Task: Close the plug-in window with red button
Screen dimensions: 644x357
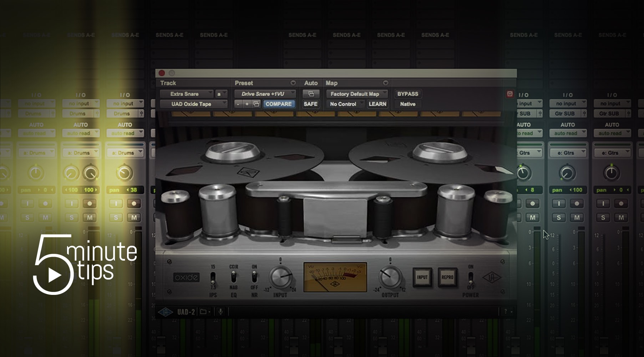Action: [162, 73]
